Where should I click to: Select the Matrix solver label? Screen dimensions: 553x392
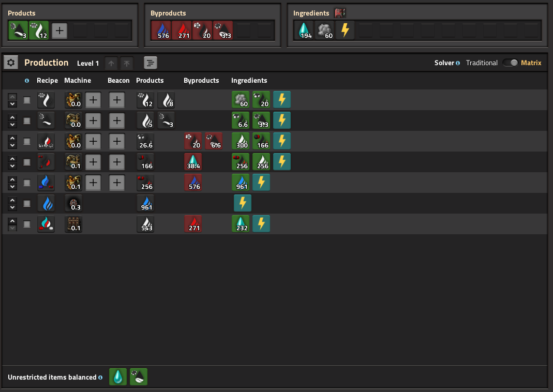[x=531, y=63]
